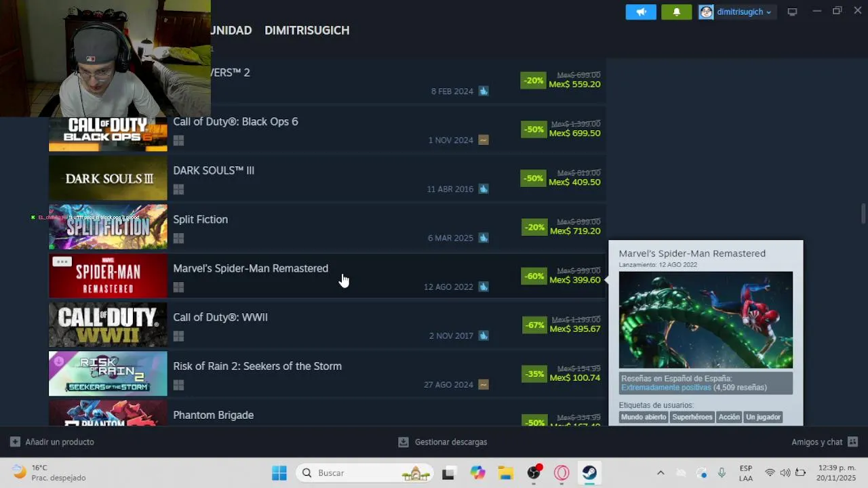Click the Mex$ 409.50 price
Screen dimensions: 868x488
(574, 182)
